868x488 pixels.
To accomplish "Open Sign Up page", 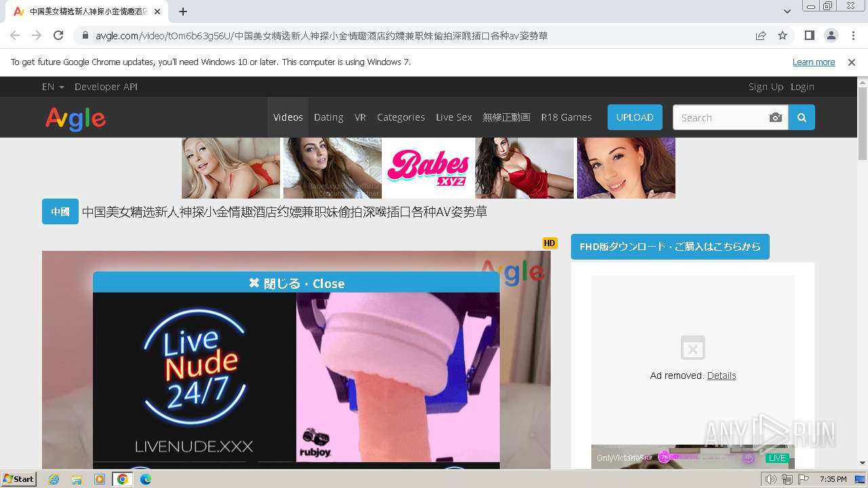I will tap(766, 87).
